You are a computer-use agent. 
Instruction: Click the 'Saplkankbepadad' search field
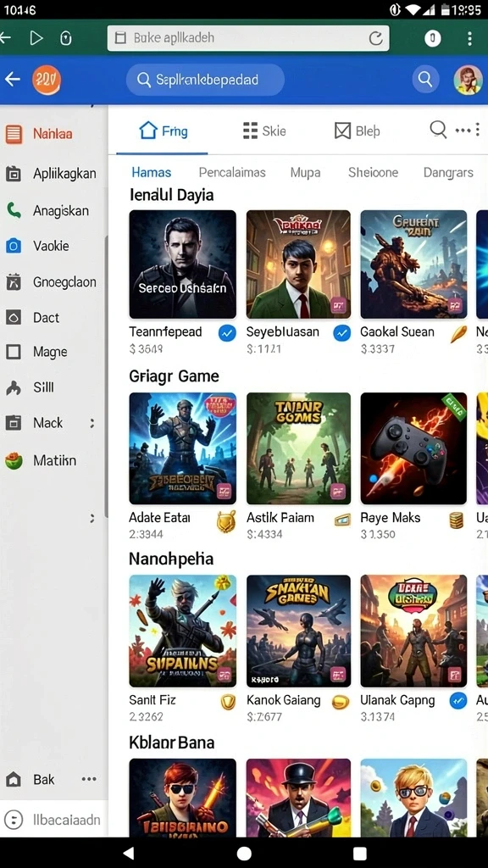pyautogui.click(x=205, y=80)
